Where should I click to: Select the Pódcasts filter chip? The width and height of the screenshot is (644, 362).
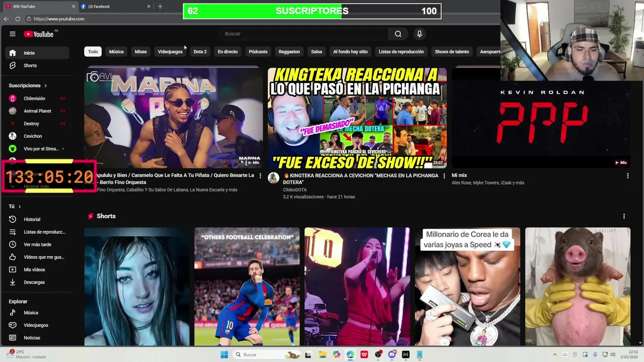click(258, 52)
